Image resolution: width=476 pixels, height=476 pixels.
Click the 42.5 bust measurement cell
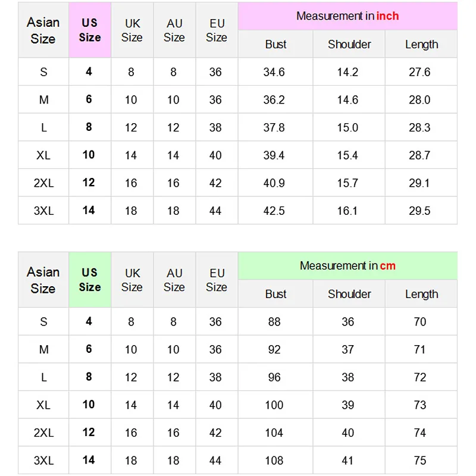(x=274, y=211)
